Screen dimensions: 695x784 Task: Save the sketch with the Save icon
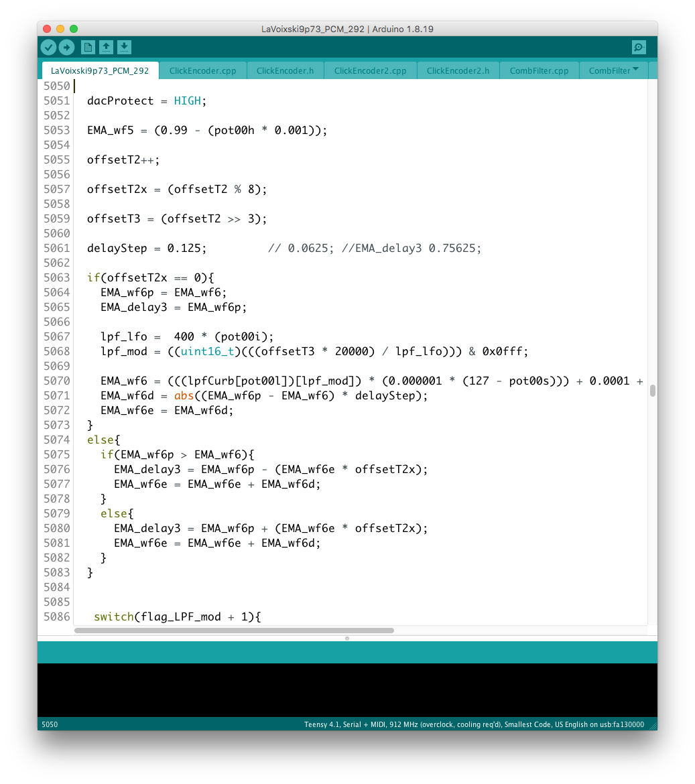[124, 47]
